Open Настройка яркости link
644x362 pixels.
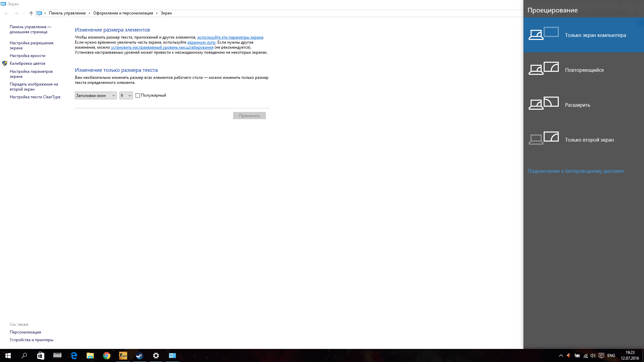[x=28, y=56]
